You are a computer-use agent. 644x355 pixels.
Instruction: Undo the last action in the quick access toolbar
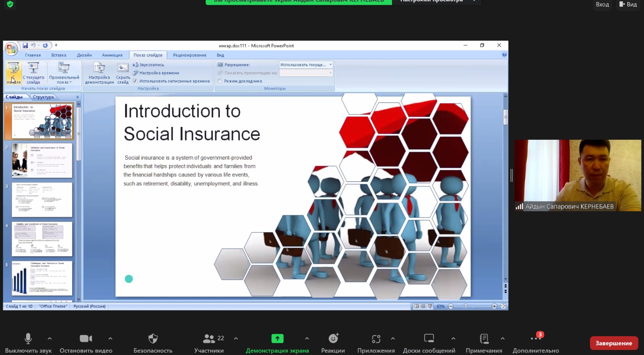tap(33, 46)
